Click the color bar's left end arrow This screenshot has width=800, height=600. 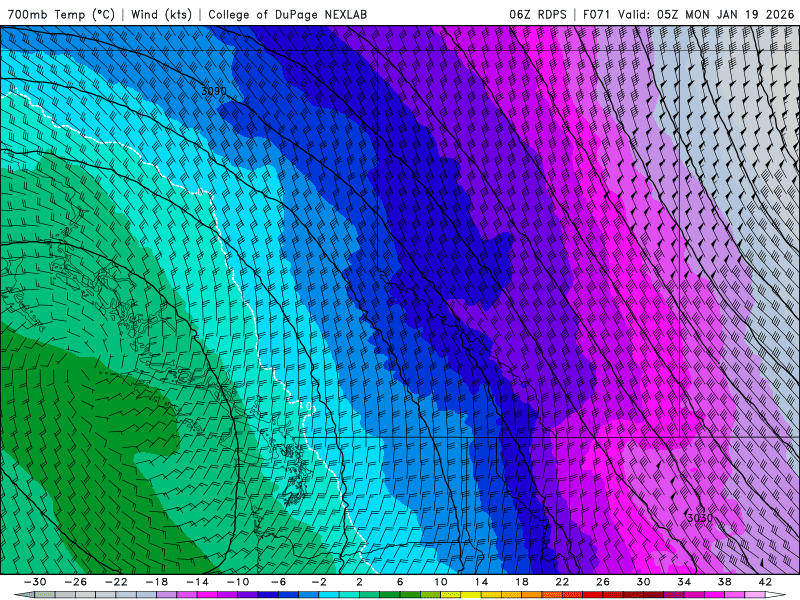[x=24, y=595]
